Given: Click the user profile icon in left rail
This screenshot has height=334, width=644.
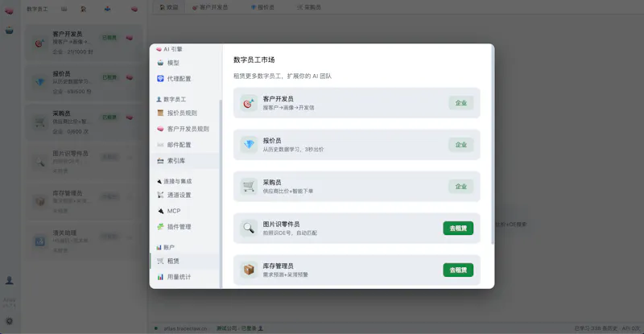Looking at the screenshot, I should (9, 281).
